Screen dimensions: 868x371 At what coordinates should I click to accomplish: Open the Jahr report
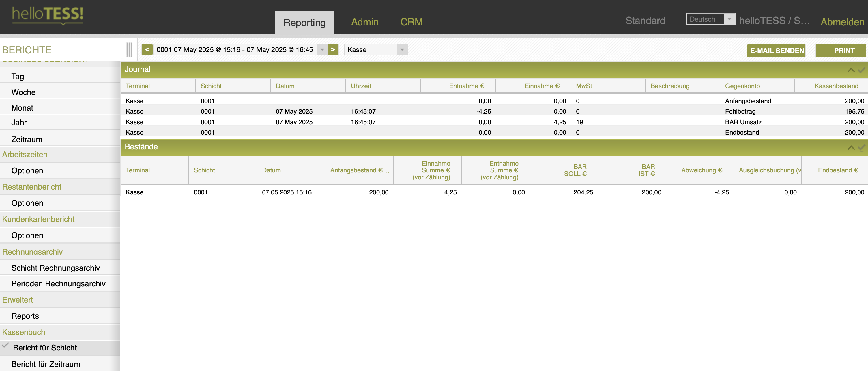pos(60,123)
